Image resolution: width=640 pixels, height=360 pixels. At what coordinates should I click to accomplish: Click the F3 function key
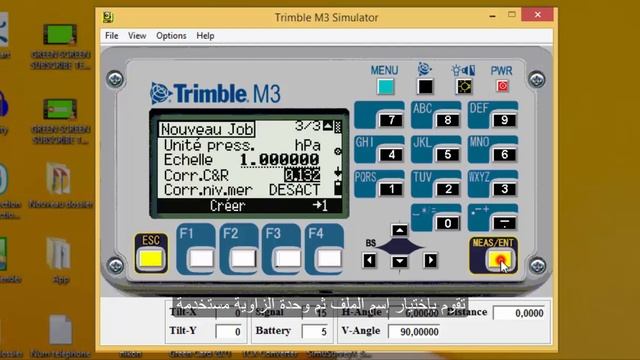pyautogui.click(x=287, y=259)
